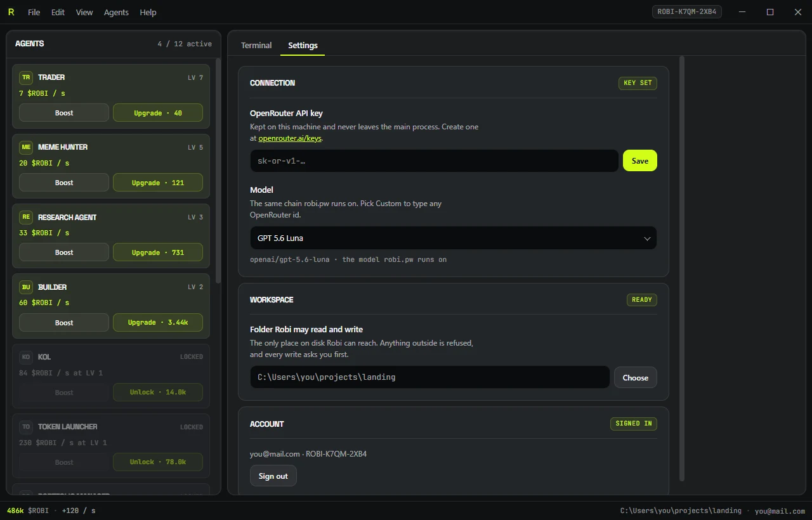Unlock KOL for 14.8k
812x520 pixels.
[x=158, y=392]
